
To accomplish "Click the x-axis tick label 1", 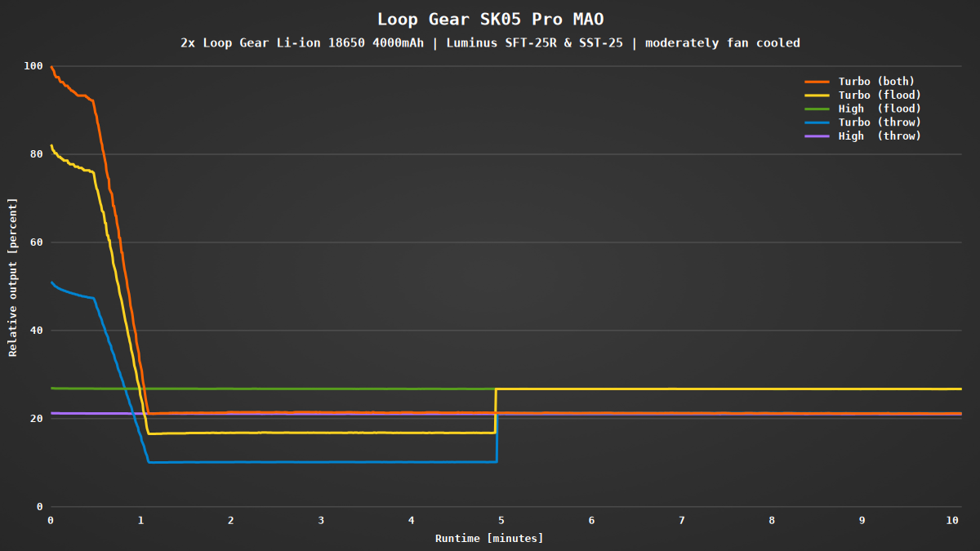I will tap(140, 520).
